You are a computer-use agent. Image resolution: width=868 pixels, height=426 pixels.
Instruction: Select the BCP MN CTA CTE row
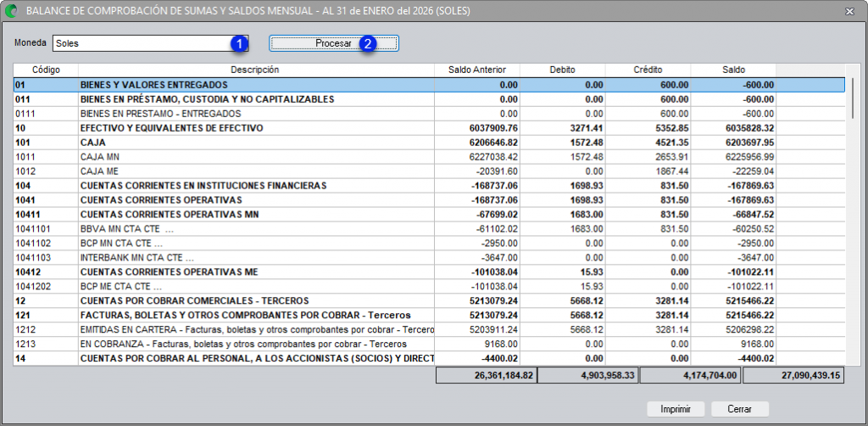(429, 244)
